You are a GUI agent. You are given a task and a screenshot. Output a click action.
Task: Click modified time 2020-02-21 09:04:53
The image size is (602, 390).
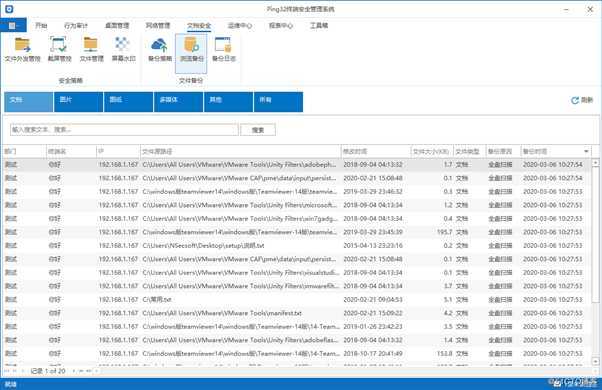pos(373,300)
